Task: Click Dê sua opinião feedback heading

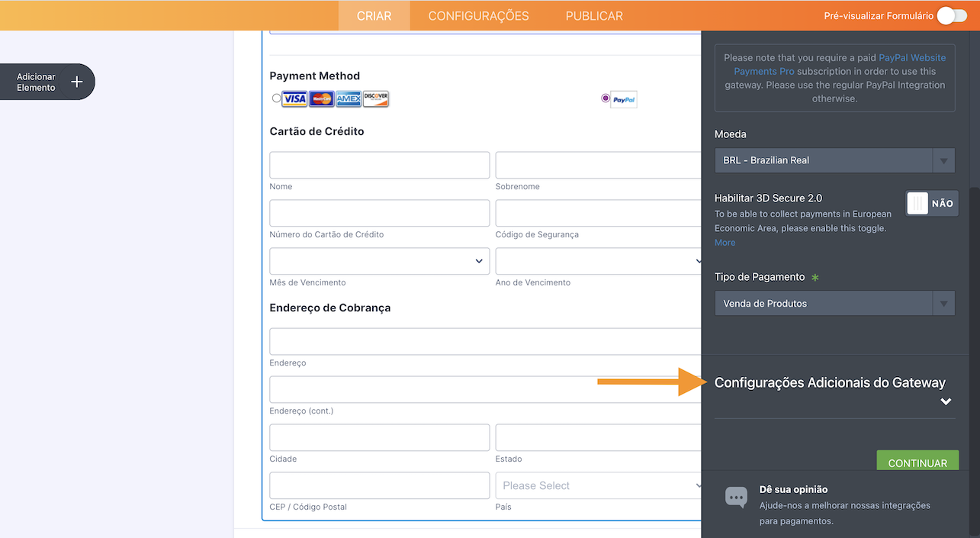Action: [x=793, y=489]
